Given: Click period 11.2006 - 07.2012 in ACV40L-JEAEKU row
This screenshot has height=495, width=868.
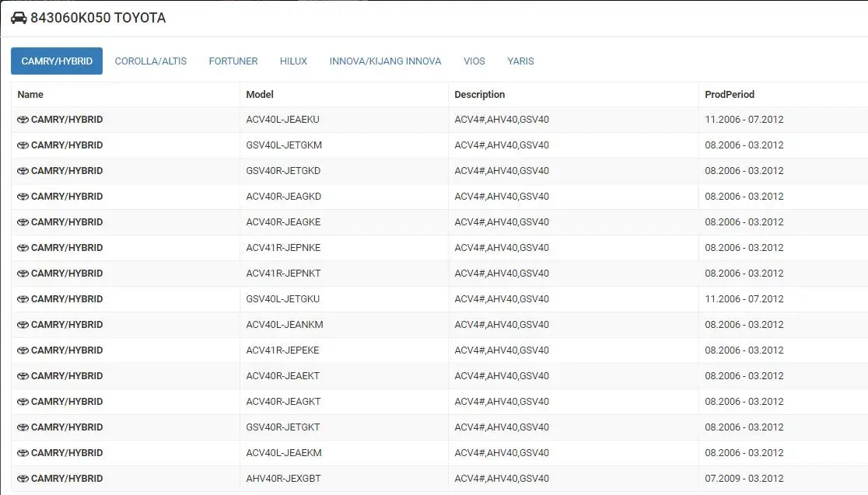Looking at the screenshot, I should (x=744, y=120).
